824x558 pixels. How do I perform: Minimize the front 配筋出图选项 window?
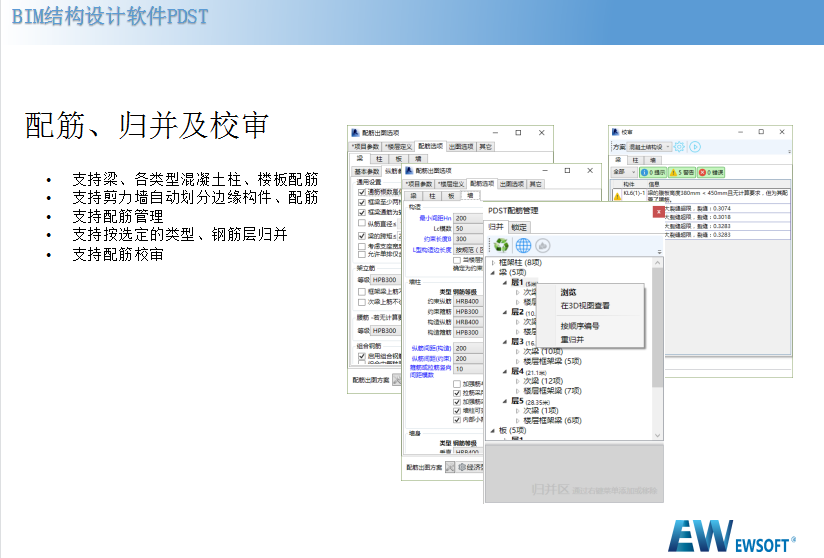click(545, 171)
